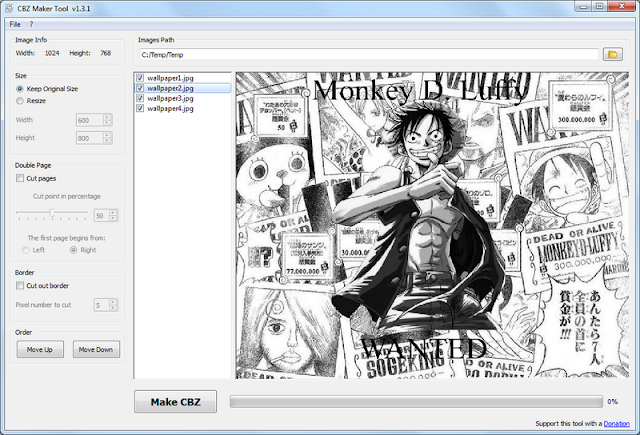Click the CBZ Maker Tool title bar icon
640x435 pixels.
pyautogui.click(x=9, y=8)
